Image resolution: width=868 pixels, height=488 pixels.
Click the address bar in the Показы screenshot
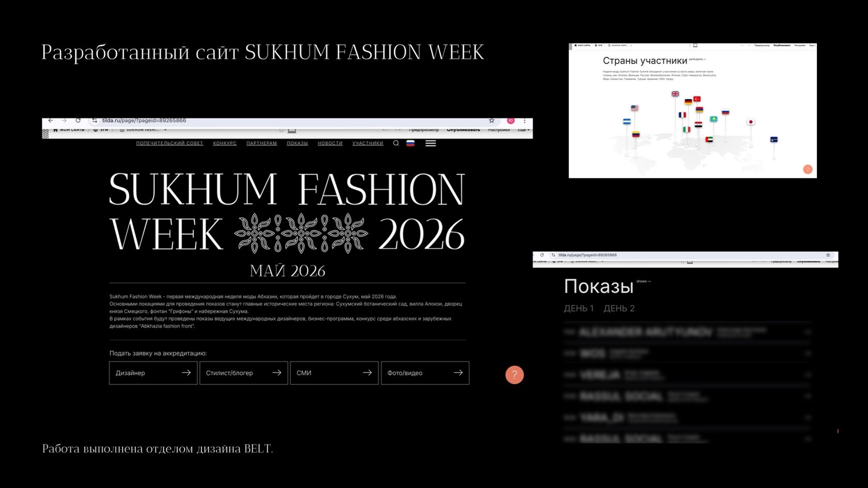[691, 255]
